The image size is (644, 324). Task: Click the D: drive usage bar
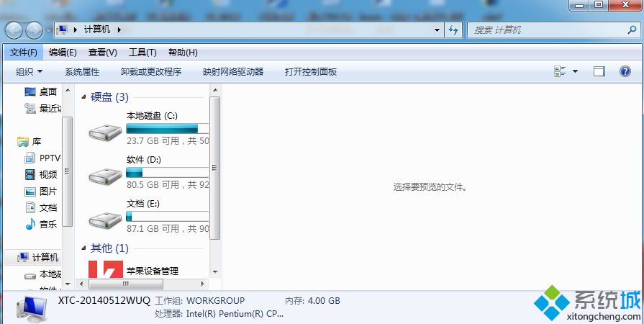pos(168,172)
